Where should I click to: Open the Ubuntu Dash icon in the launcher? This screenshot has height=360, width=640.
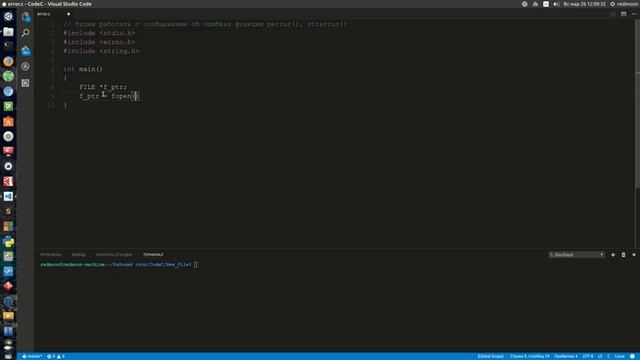8,16
